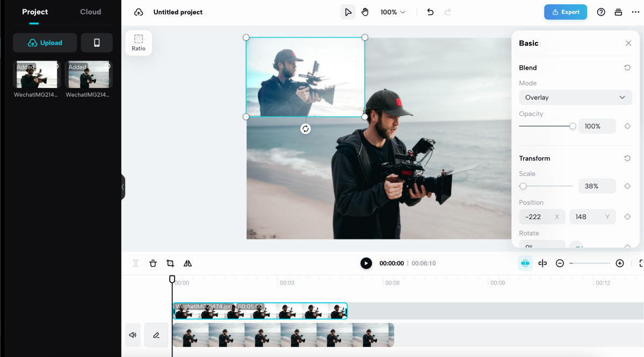644x357 pixels.
Task: Switch to the Cloud tab
Action: [x=90, y=12]
